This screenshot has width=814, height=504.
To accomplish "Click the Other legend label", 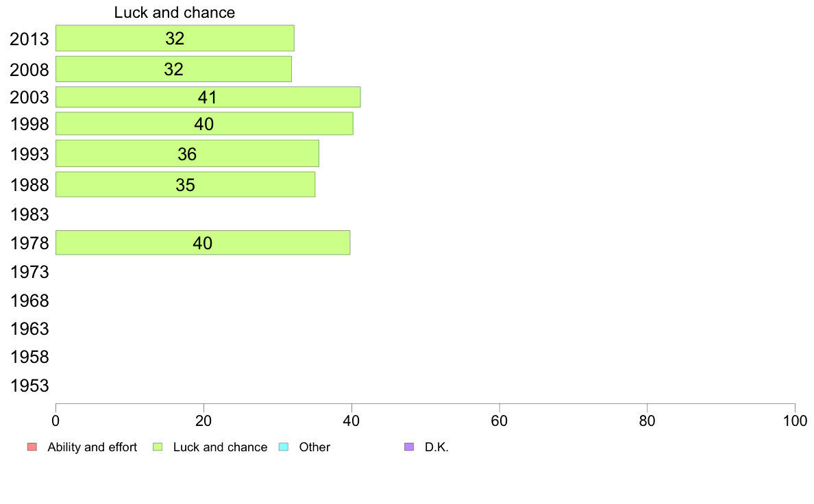I will tap(314, 447).
